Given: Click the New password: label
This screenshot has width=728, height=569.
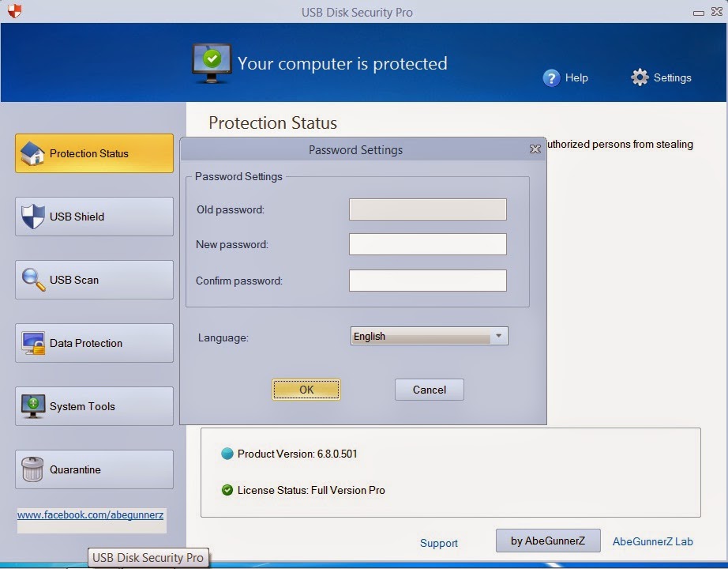Looking at the screenshot, I should coord(231,244).
